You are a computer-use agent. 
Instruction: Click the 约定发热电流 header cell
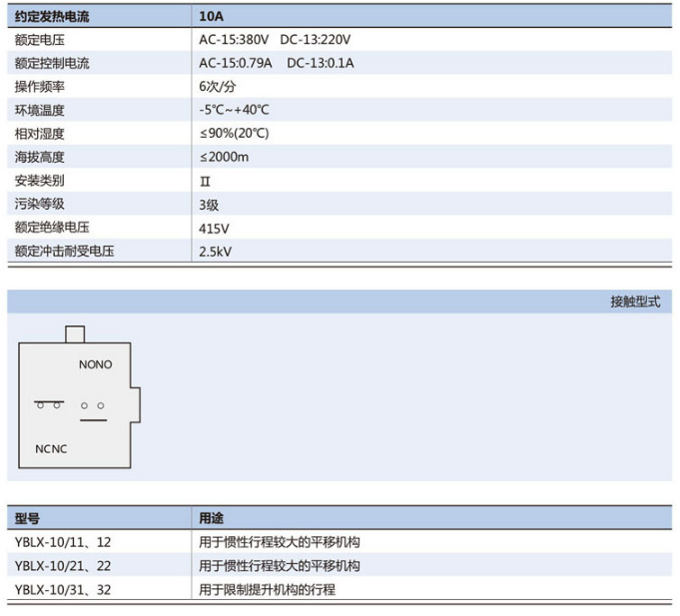[50, 17]
